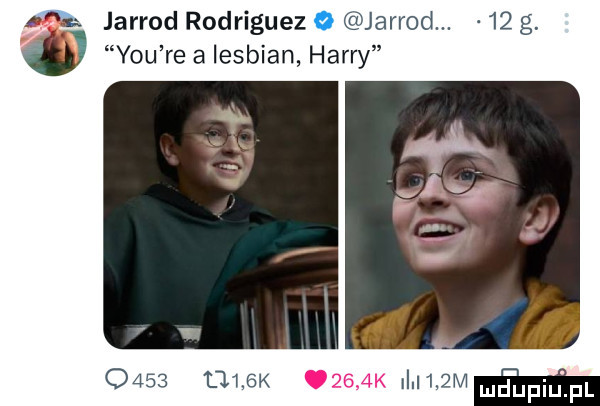Click the retweet arrows icon

[x=217, y=381]
